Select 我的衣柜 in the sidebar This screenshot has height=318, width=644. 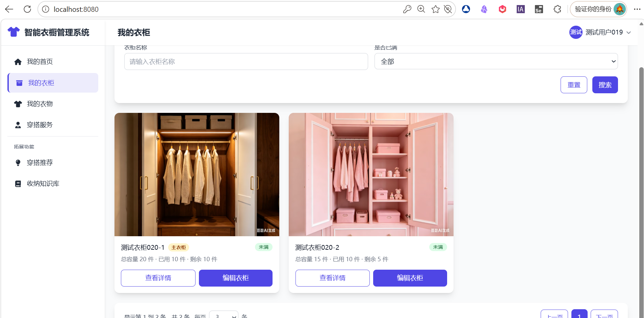[53, 83]
